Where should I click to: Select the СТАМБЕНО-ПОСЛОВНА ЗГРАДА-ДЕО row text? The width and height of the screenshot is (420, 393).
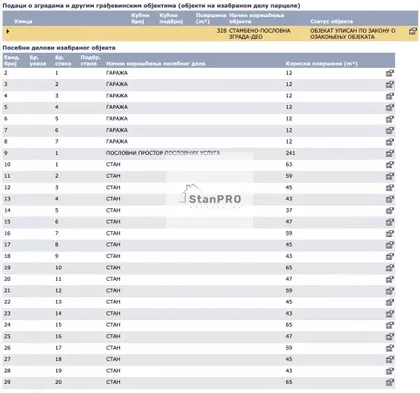(x=259, y=34)
